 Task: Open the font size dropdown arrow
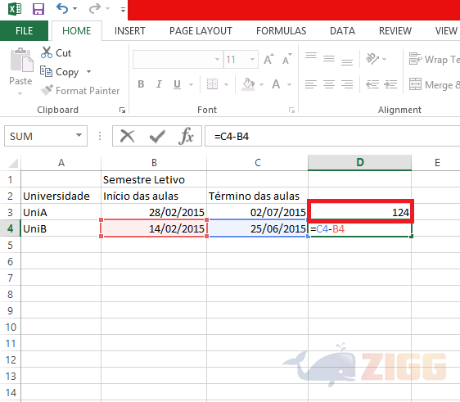point(252,60)
